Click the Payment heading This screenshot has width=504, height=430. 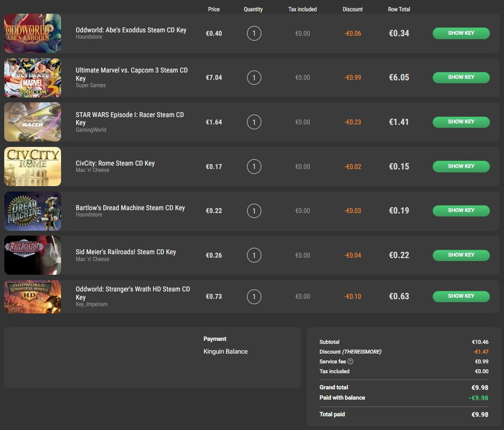[x=215, y=339]
